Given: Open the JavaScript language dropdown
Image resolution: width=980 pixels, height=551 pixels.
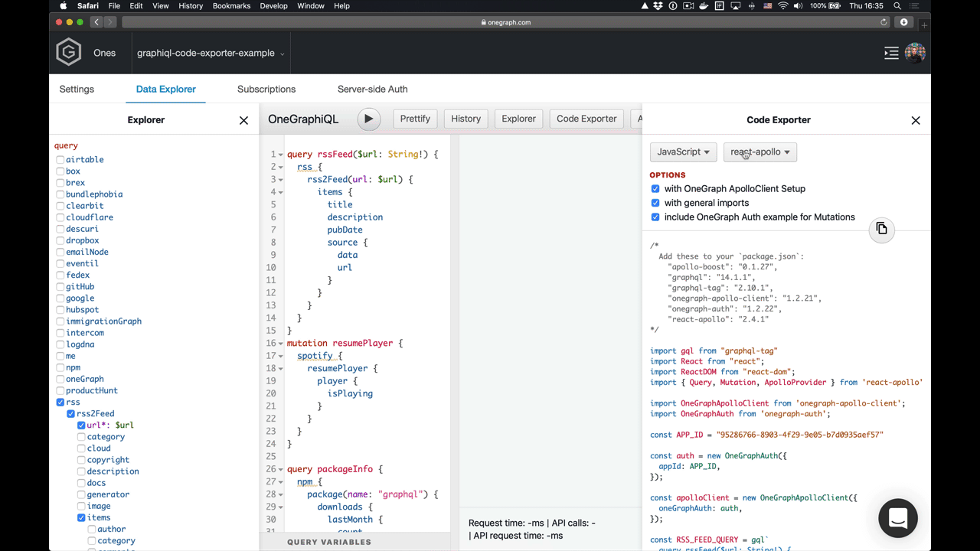Looking at the screenshot, I should pyautogui.click(x=682, y=152).
